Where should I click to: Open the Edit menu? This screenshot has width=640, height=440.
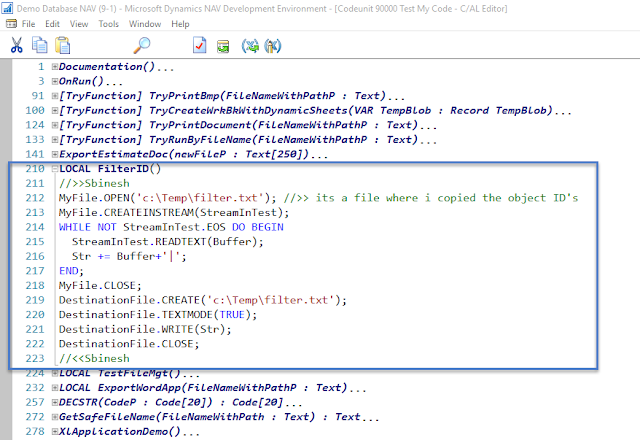tap(52, 24)
